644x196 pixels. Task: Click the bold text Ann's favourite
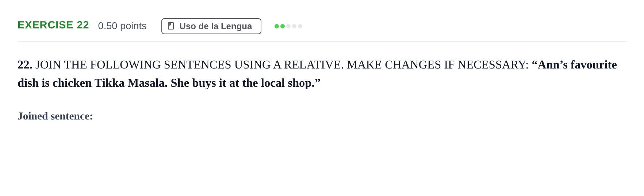point(574,65)
